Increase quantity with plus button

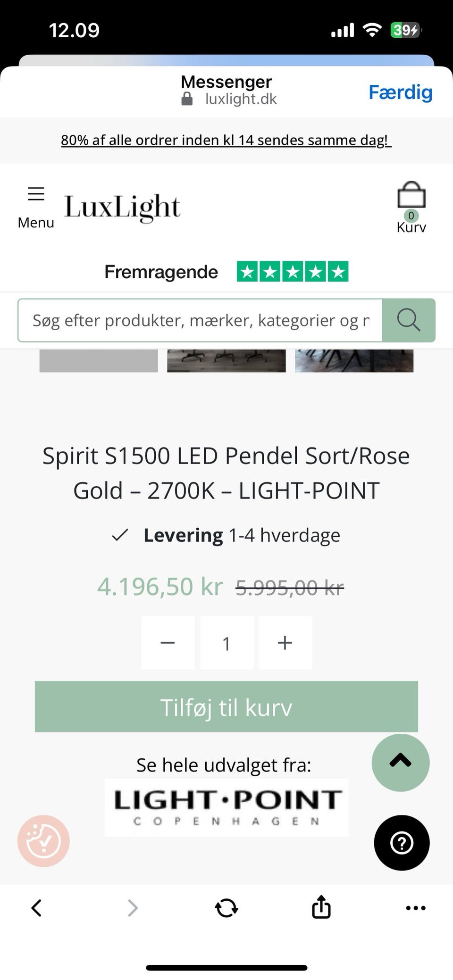click(285, 643)
